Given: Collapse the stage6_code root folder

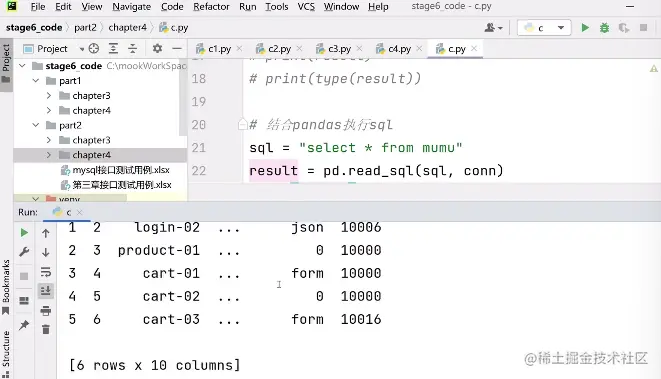Looking at the screenshot, I should pyautogui.click(x=22, y=66).
